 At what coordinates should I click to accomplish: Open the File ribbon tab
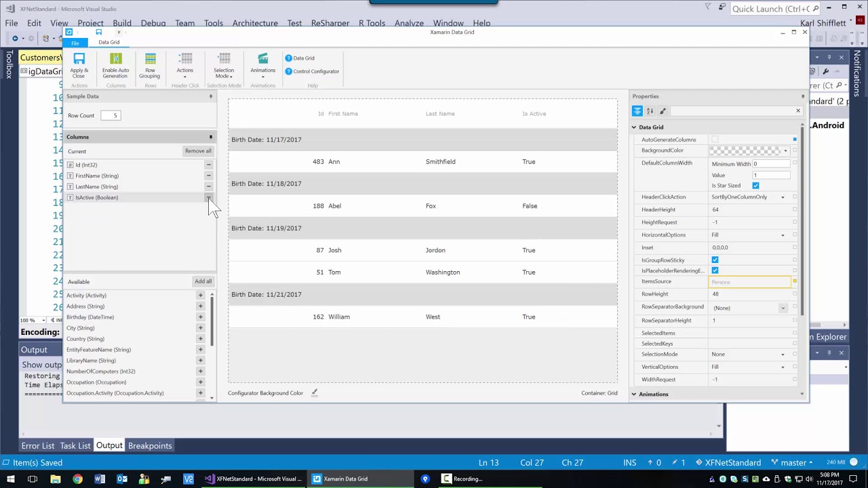[x=75, y=43]
